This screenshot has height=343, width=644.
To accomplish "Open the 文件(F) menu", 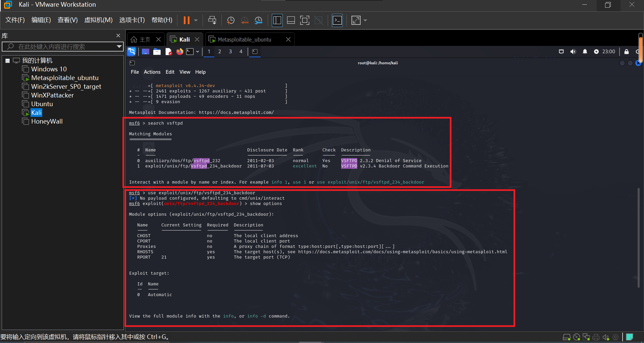I will 15,20.
